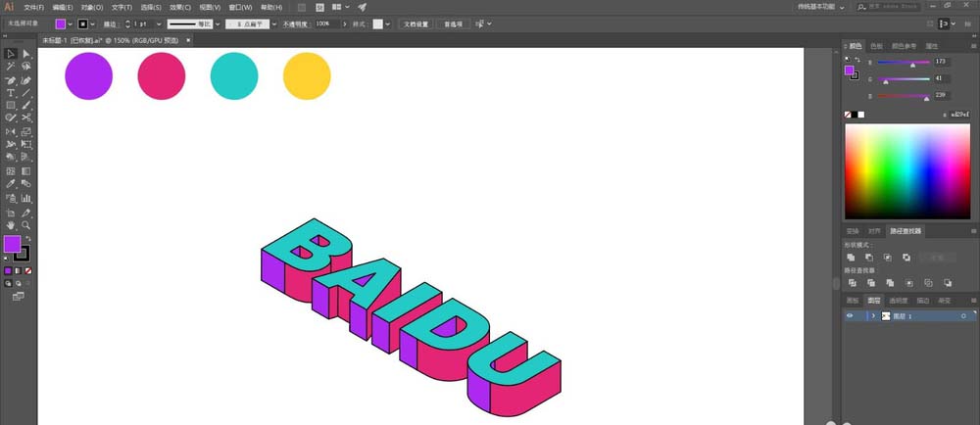
Task: Select the Paintbrush tool
Action: tap(26, 106)
